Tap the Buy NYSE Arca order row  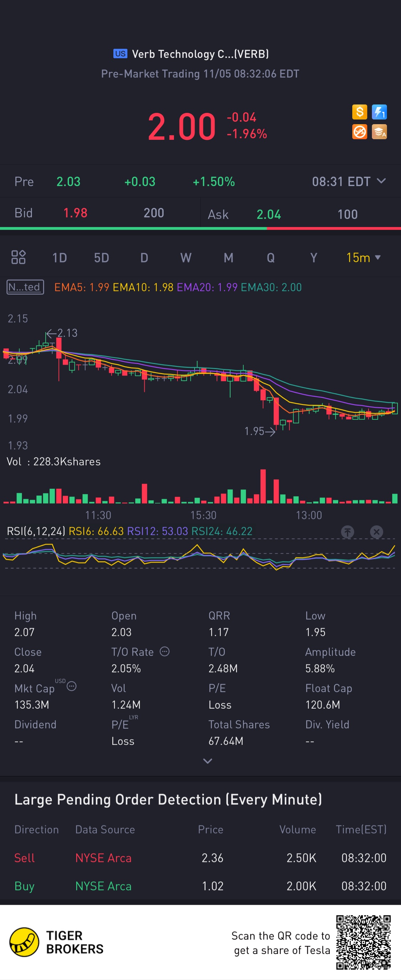click(x=200, y=886)
